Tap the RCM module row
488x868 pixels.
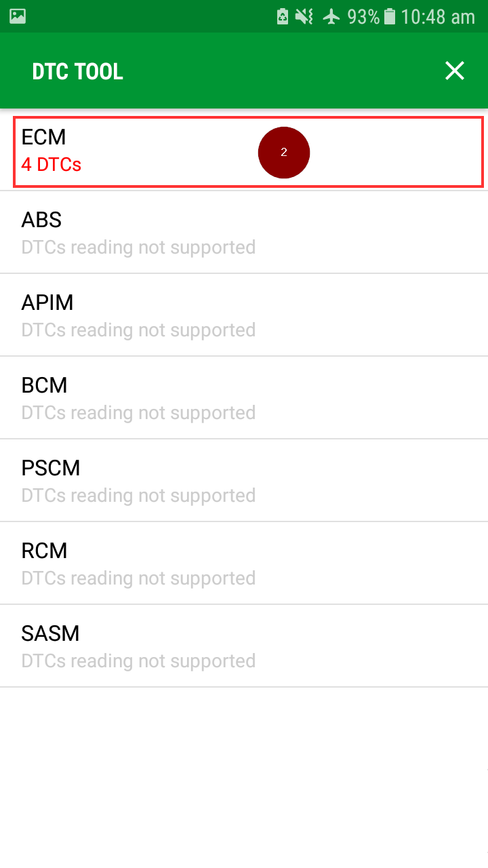(x=244, y=564)
